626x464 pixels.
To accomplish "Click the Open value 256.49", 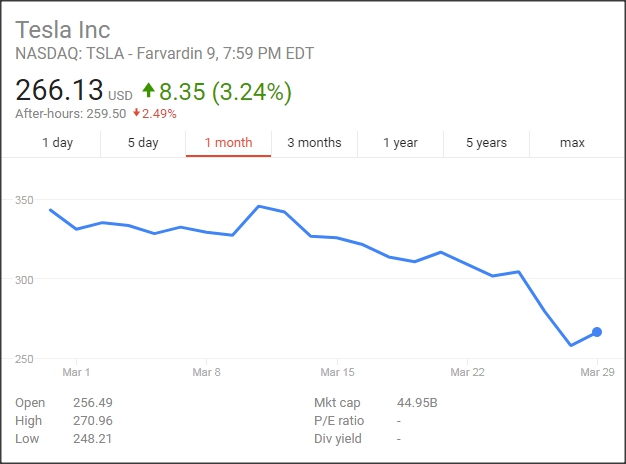I will click(x=93, y=403).
